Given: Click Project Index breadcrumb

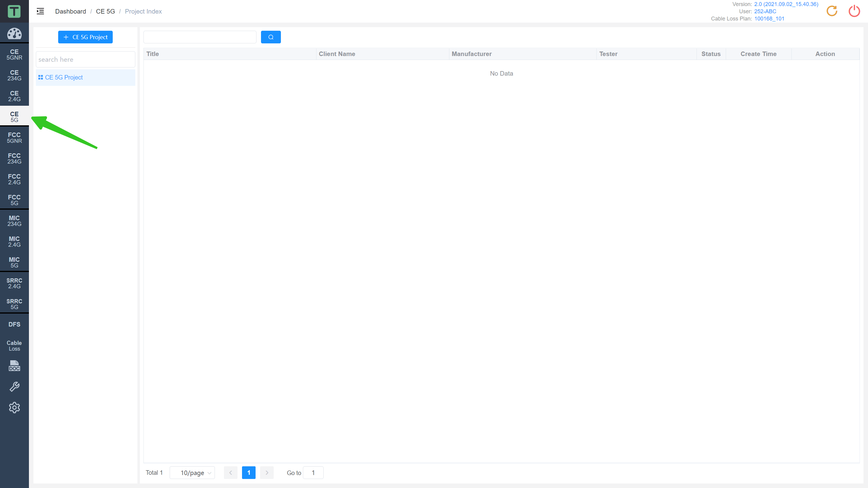Looking at the screenshot, I should point(143,11).
